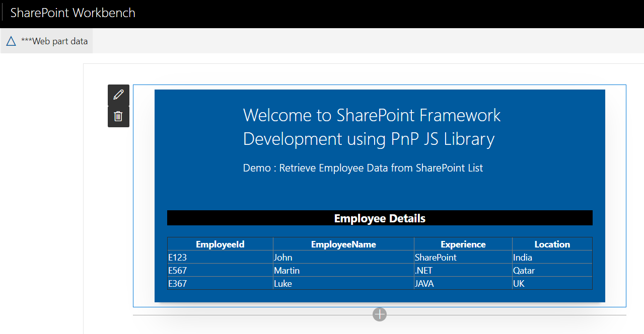Click the Welcome to SharePoint Framework heading

pyautogui.click(x=372, y=127)
